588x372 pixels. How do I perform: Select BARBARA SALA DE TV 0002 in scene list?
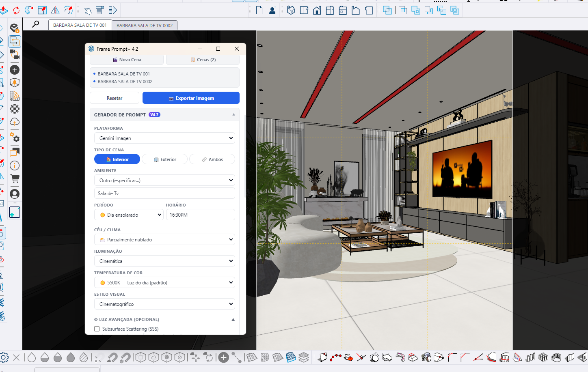(x=125, y=82)
